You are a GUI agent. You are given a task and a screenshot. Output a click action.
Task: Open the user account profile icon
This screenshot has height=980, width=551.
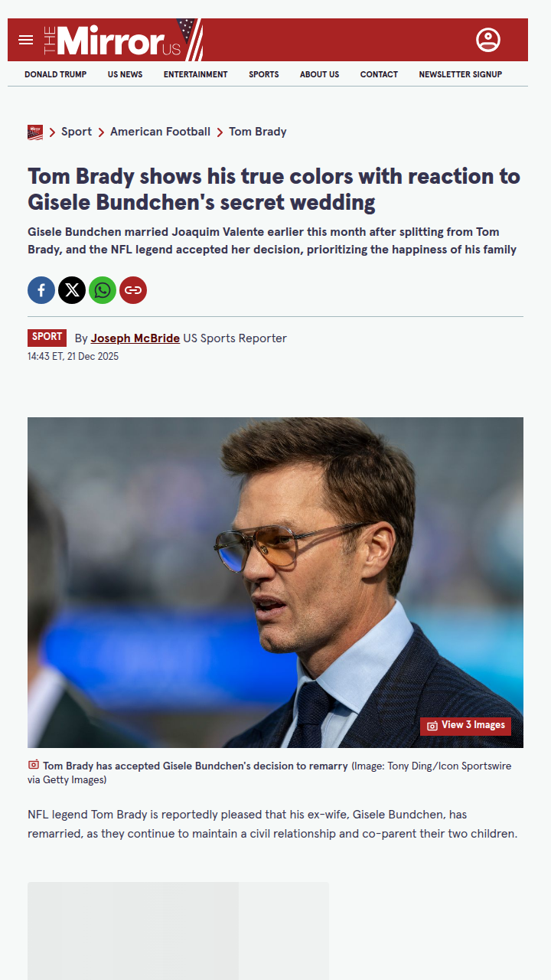[x=488, y=40]
